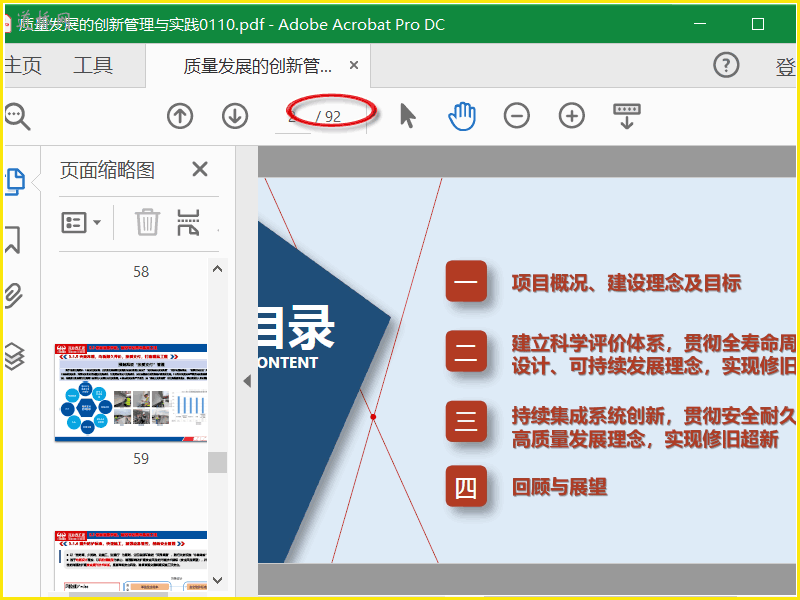Viewport: 800px width, 600px height.
Task: Select the arrow selection tool
Action: pyautogui.click(x=408, y=116)
